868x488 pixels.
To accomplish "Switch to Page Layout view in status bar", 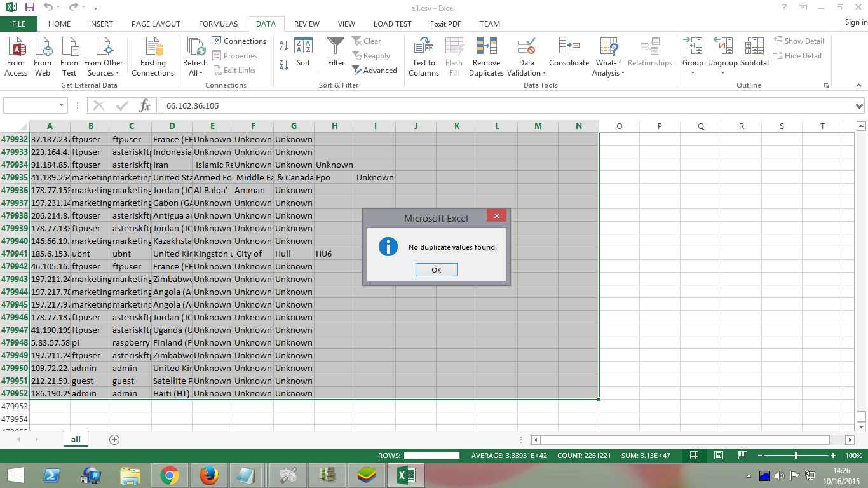I will pos(719,456).
